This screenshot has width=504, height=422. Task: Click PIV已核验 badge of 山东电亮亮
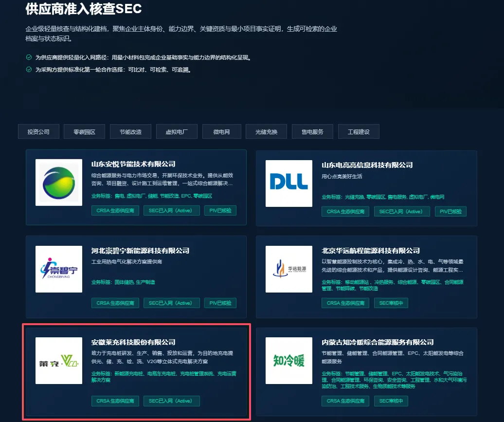(450, 211)
